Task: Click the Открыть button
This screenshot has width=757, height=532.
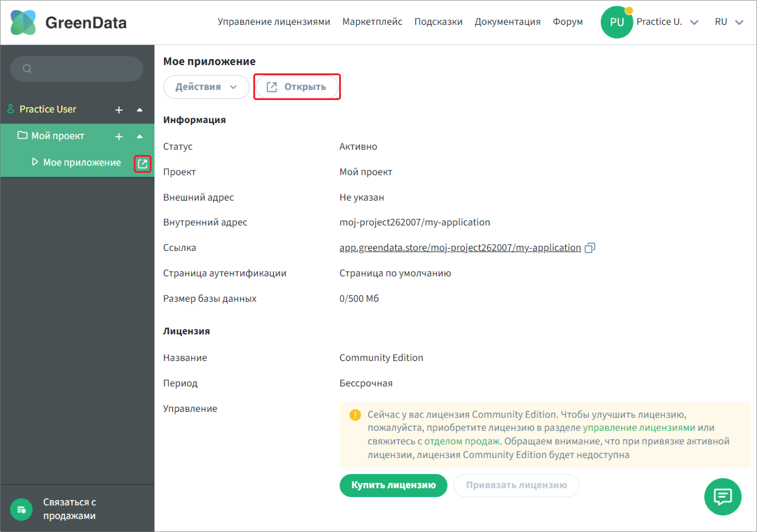Action: click(x=297, y=87)
